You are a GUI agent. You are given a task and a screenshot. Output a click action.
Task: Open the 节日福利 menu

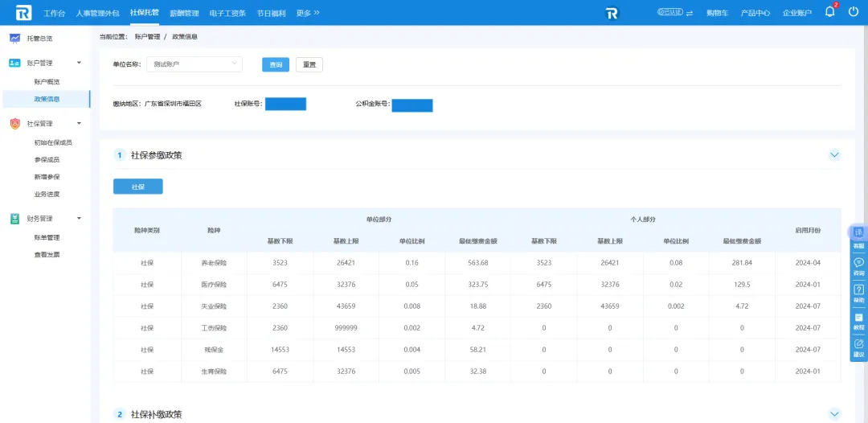[272, 14]
